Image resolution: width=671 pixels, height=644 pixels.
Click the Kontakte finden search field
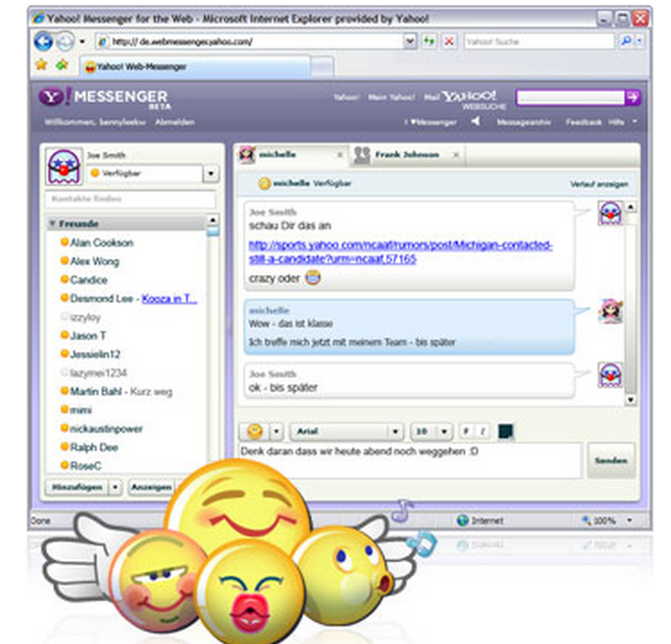coord(131,199)
